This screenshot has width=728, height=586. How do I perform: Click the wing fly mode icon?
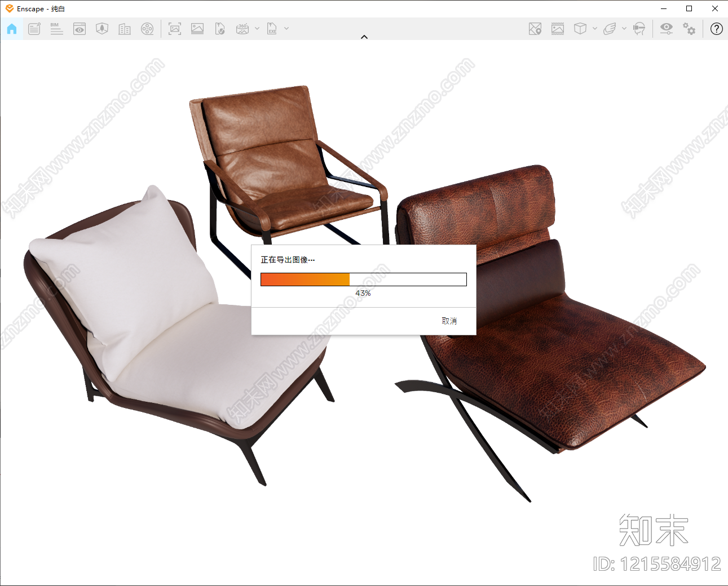[x=610, y=29]
